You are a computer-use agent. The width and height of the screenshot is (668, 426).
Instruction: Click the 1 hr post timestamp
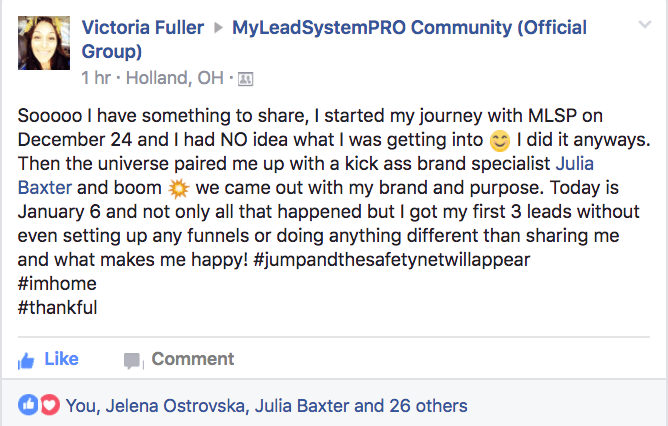tap(96, 78)
